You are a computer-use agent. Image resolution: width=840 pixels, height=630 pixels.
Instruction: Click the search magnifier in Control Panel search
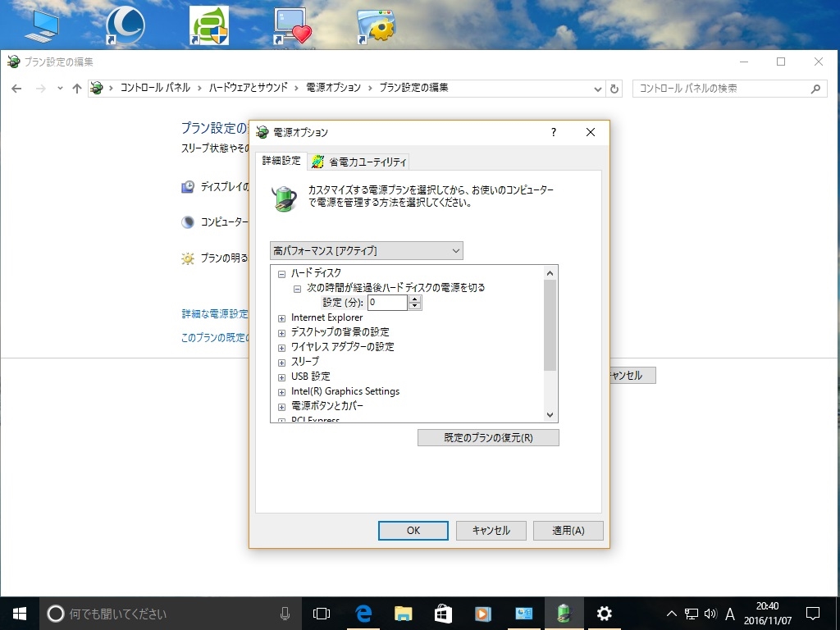pos(815,89)
